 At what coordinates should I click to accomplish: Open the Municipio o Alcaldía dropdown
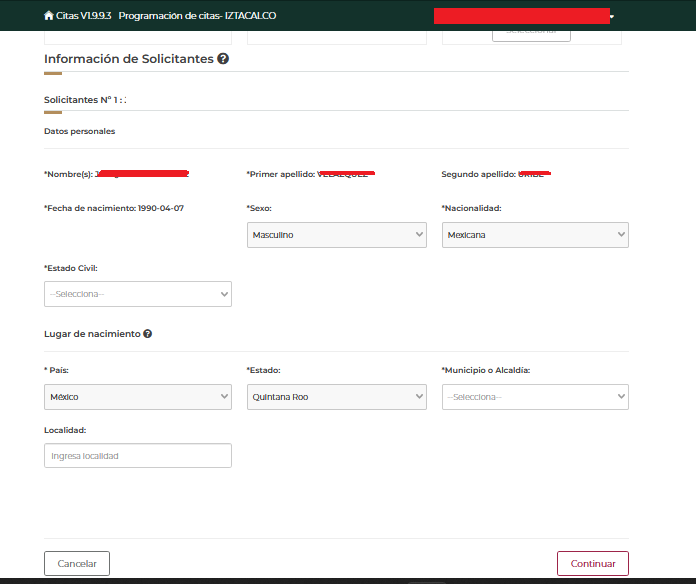(535, 397)
